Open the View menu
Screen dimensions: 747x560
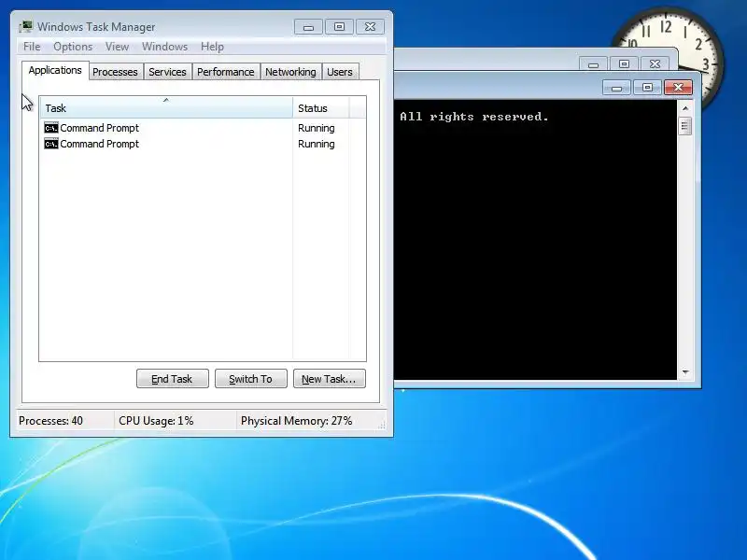click(118, 47)
